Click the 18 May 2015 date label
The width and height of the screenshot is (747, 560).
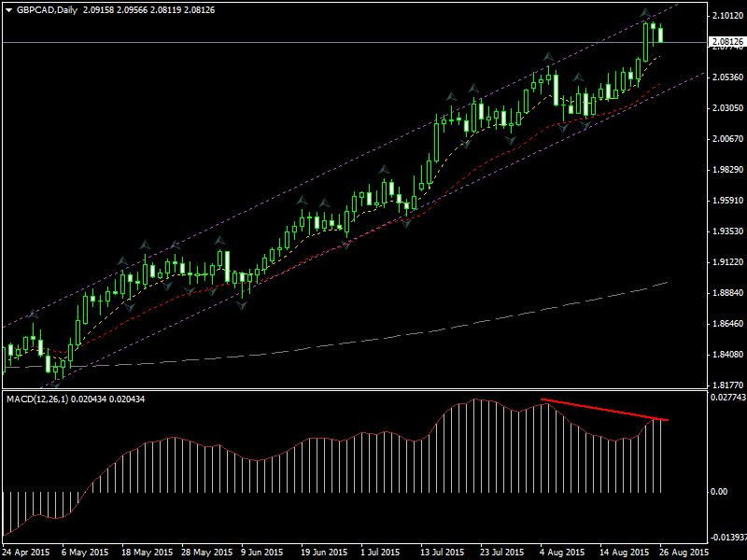(x=147, y=553)
